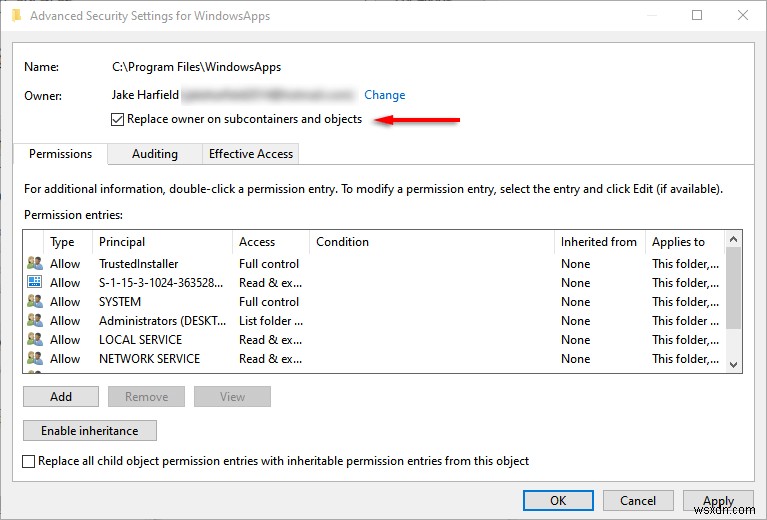The width and height of the screenshot is (767, 520).
Task: Select the Administrators (DESKT... entry
Action: 162,321
